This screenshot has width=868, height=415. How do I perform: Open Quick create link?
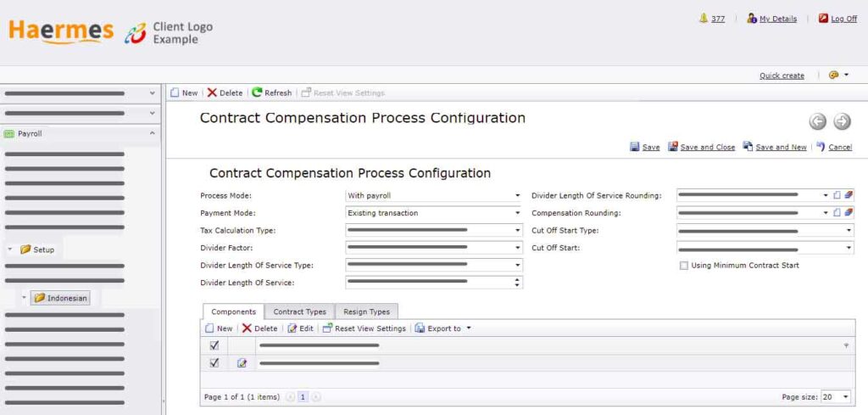(x=782, y=76)
